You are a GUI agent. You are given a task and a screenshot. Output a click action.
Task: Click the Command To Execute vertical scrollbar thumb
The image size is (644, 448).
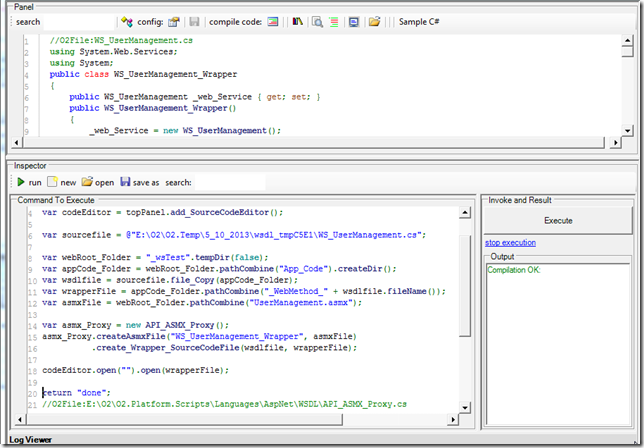[465, 286]
